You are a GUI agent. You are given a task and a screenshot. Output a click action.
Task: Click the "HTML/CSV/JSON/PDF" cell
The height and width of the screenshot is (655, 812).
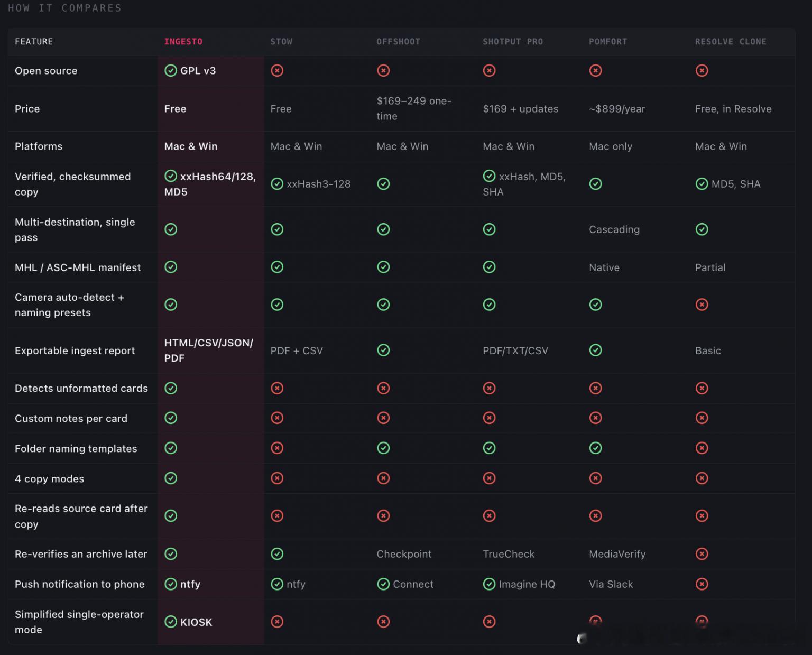[209, 350]
